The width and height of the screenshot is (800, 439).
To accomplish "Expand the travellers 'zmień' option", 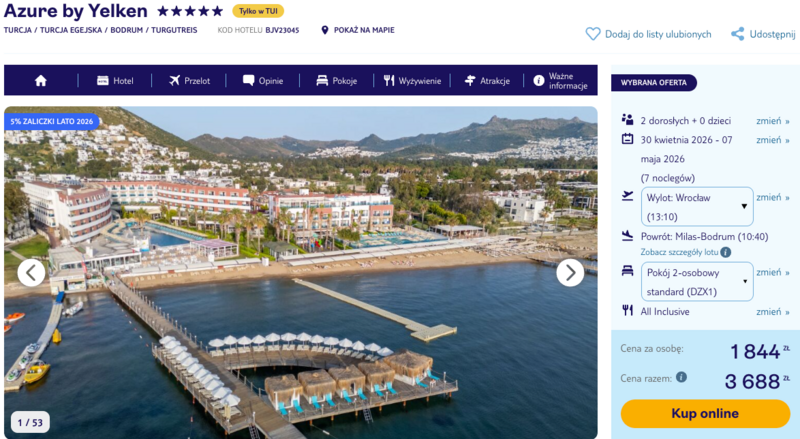I will point(772,121).
